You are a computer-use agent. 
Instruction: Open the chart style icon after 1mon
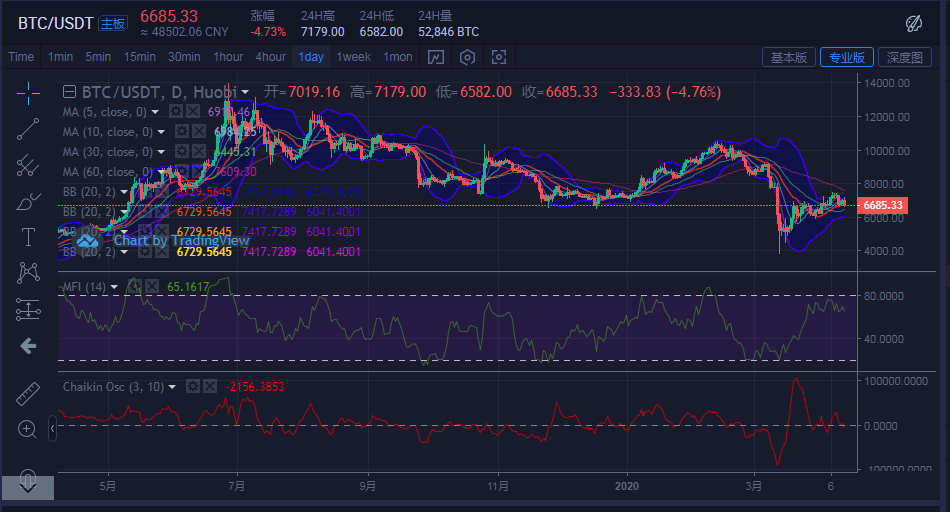coord(436,57)
